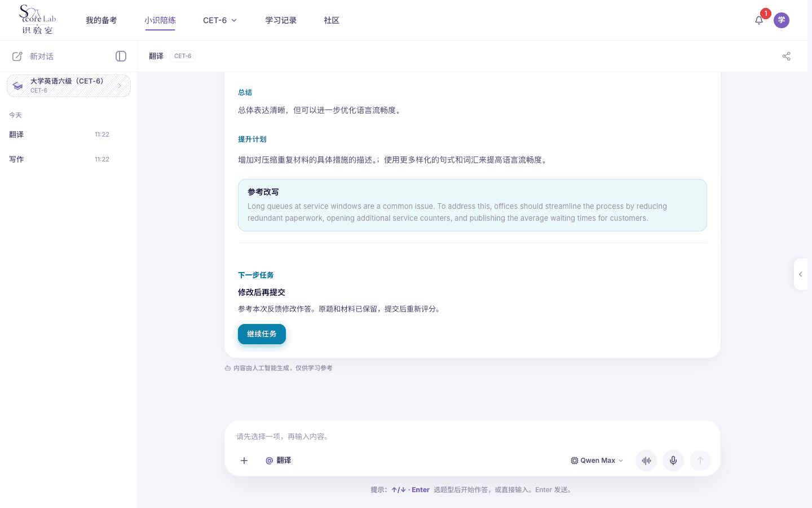Screen dimensions: 812x508
Task: Open the 社区 tab
Action: (x=332, y=20)
